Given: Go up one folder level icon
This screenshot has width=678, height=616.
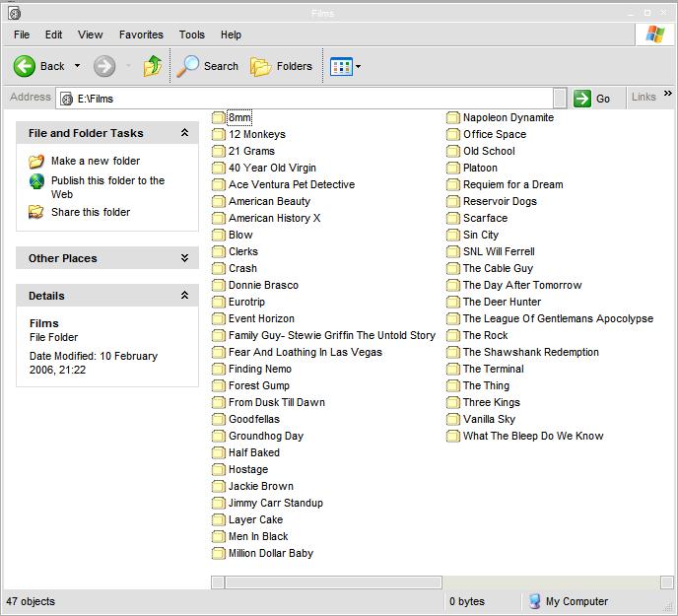Looking at the screenshot, I should point(153,66).
